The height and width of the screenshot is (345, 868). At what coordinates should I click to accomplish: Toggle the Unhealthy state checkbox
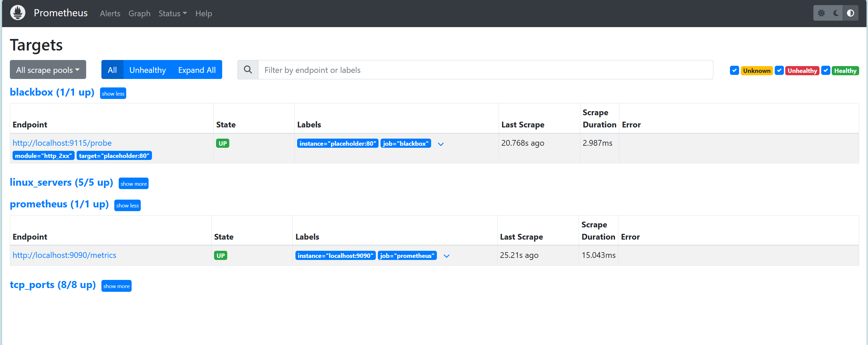tap(779, 70)
